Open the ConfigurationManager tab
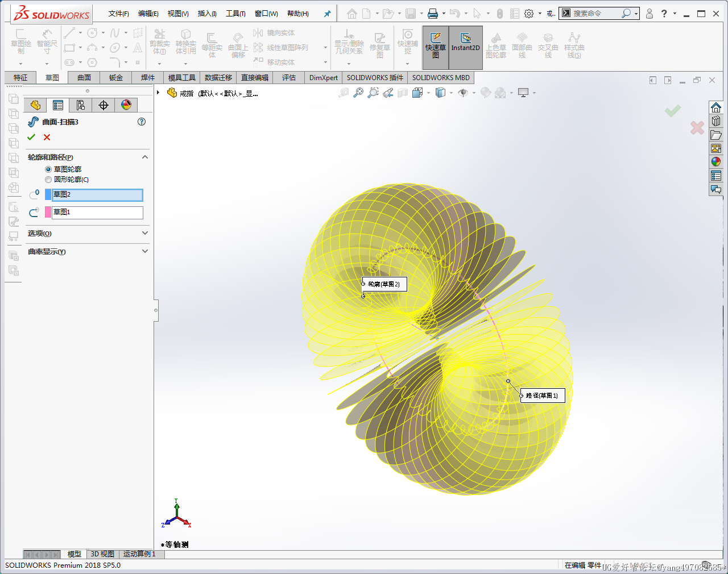The image size is (728, 574). tap(81, 105)
